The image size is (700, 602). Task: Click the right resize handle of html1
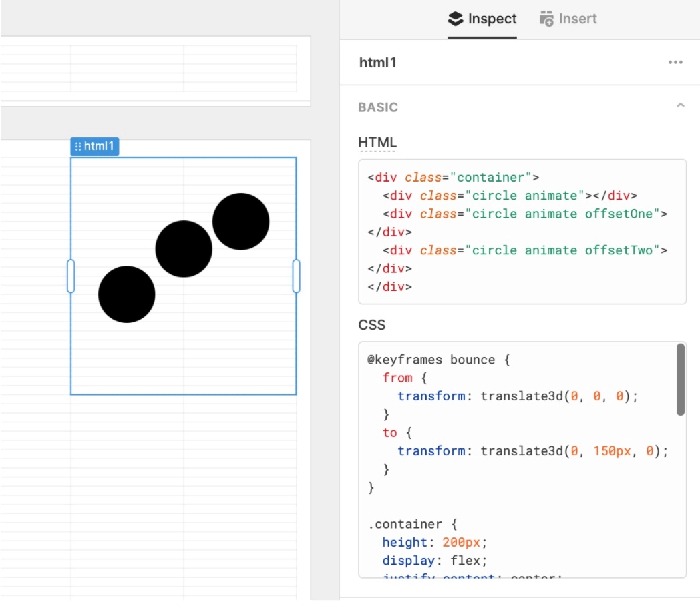pos(296,276)
